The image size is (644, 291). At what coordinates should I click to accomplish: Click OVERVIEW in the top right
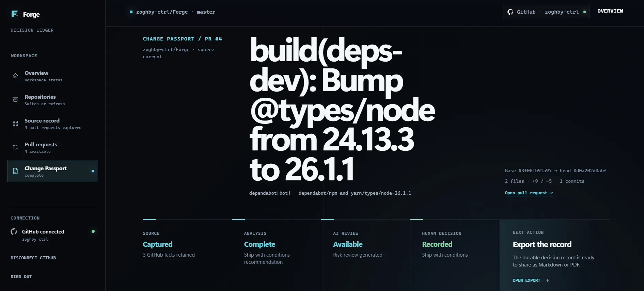click(x=610, y=11)
